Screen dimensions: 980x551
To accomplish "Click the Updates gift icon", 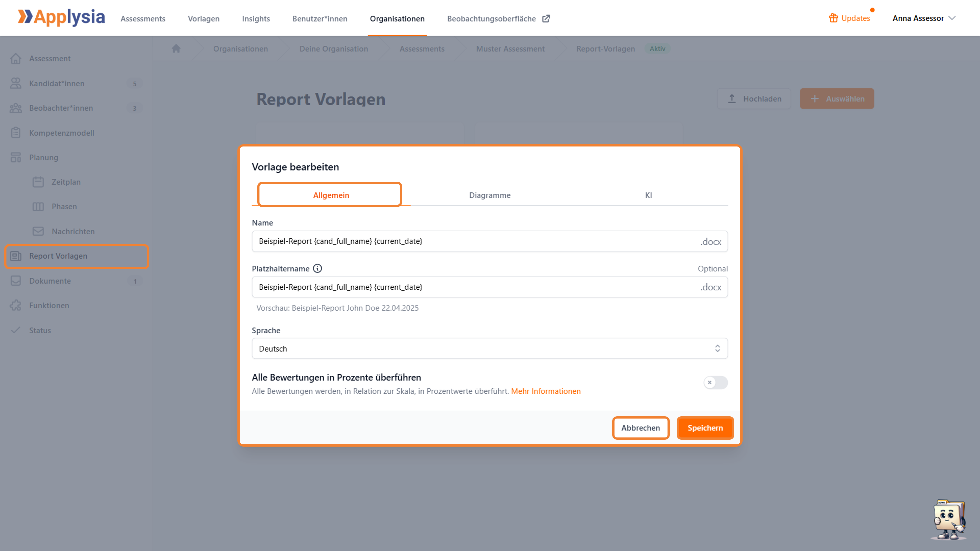I will pos(833,18).
